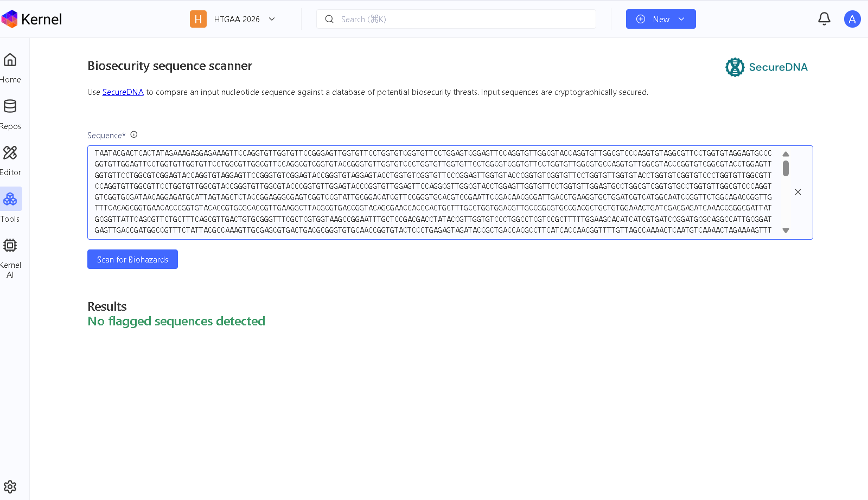Viewport: 868px width, 500px height.
Task: Click 'Biosecurity sequence scanner' heading
Action: (170, 66)
